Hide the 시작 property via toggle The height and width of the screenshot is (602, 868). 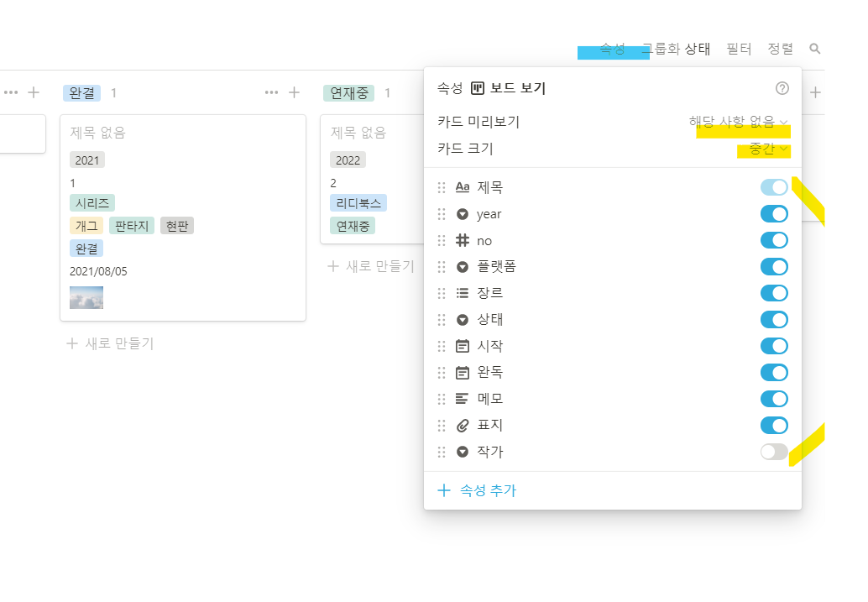point(774,346)
